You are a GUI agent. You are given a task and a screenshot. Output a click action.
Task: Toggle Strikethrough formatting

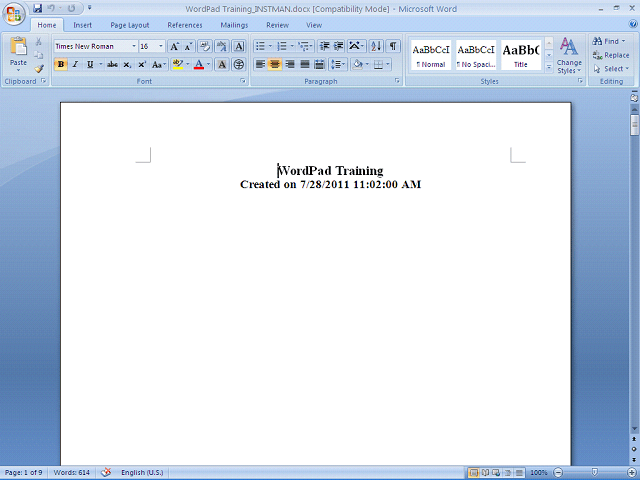tap(112, 64)
